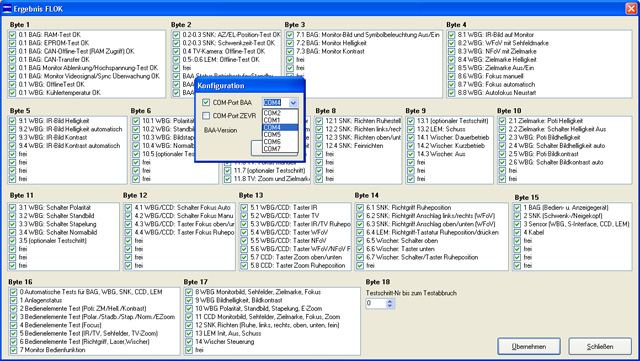Click the Schließen button
The height and width of the screenshot is (361, 640).
[600, 346]
